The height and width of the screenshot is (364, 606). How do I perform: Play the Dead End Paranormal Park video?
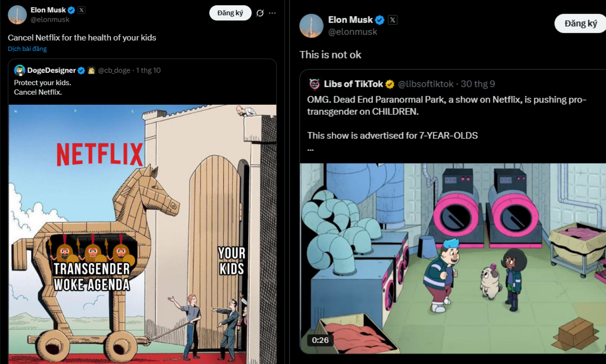point(453,258)
